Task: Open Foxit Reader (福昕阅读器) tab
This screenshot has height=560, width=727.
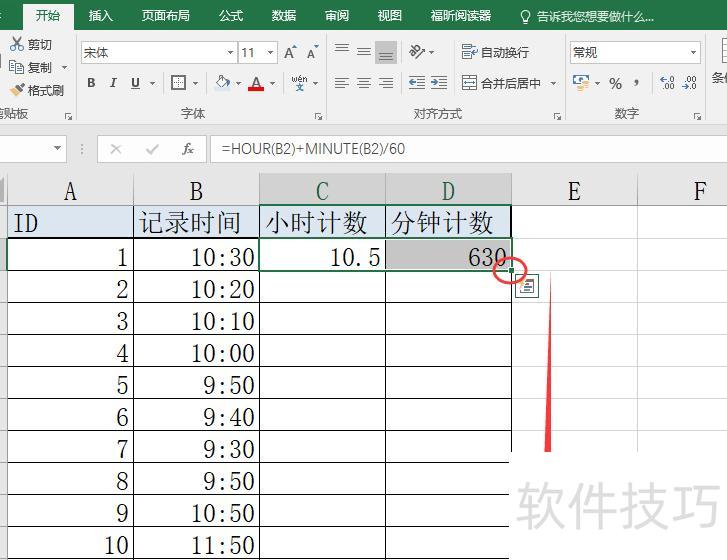Action: click(x=460, y=16)
